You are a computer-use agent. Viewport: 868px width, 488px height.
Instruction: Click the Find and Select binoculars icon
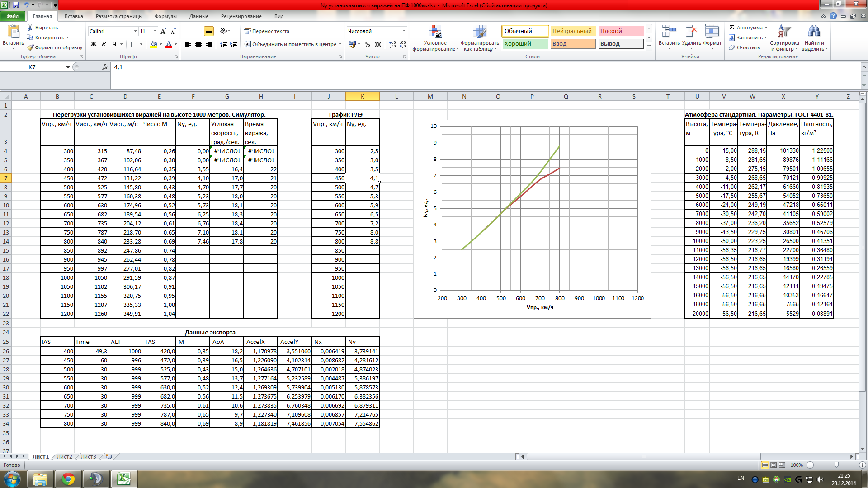point(814,32)
